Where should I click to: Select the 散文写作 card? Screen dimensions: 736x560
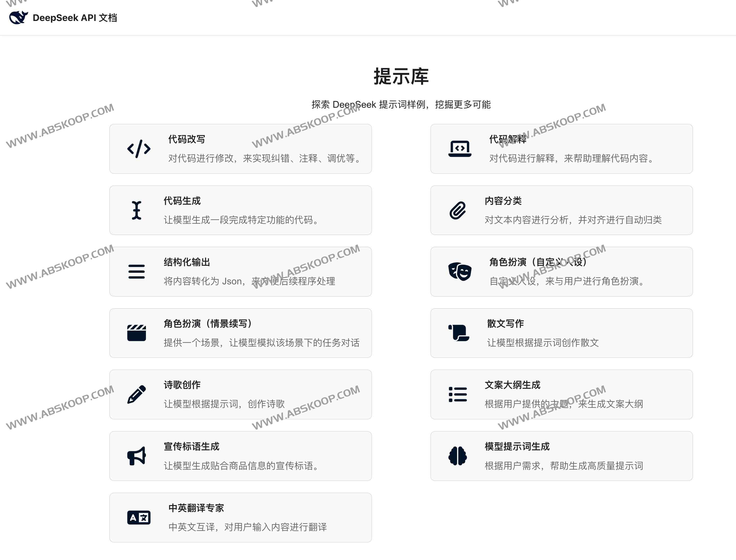(563, 332)
